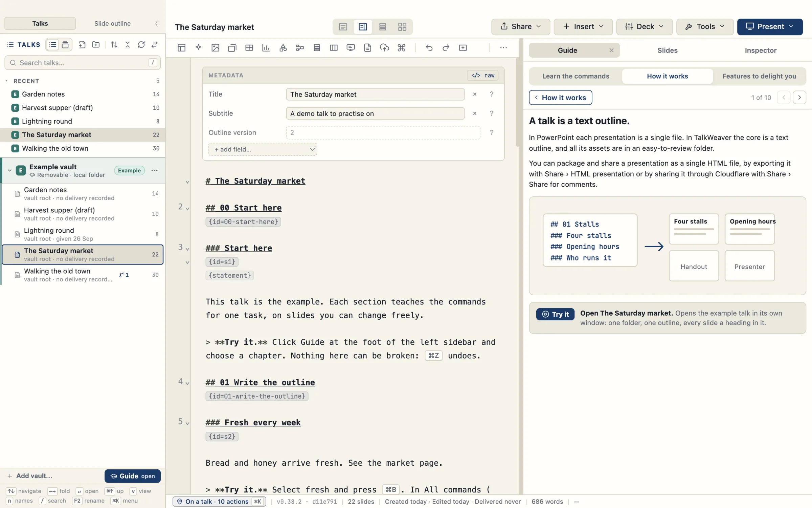Click the Try it button
Viewport: 812px width, 508px height.
click(555, 314)
